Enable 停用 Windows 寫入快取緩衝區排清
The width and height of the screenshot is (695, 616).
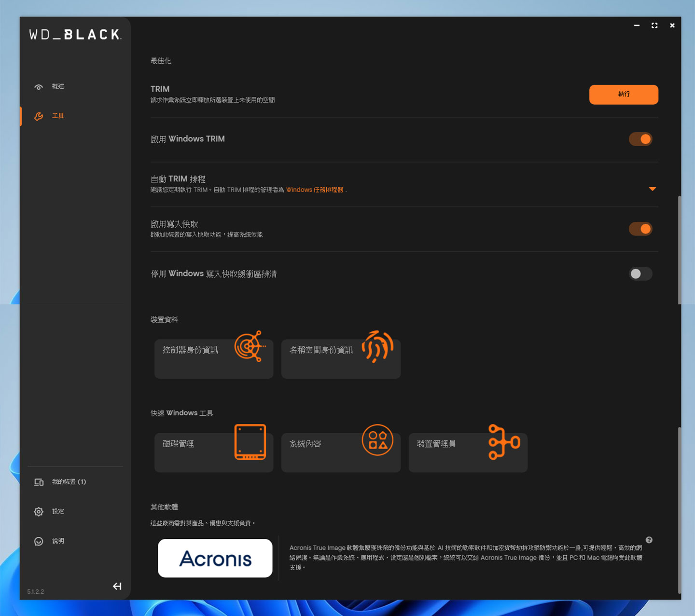(640, 274)
